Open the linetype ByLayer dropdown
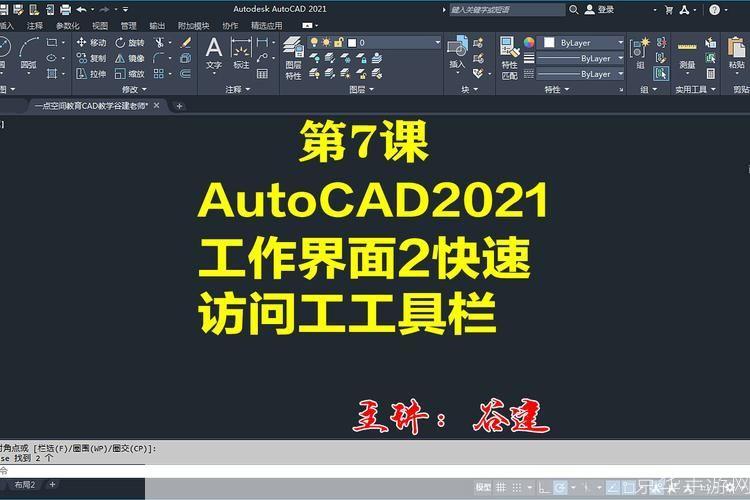This screenshot has height=500, width=750. point(581,74)
